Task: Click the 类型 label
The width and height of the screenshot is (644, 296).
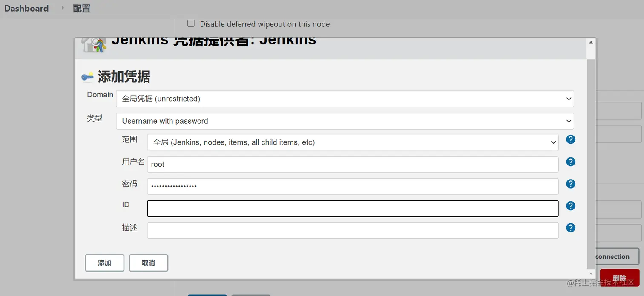Action: click(95, 118)
